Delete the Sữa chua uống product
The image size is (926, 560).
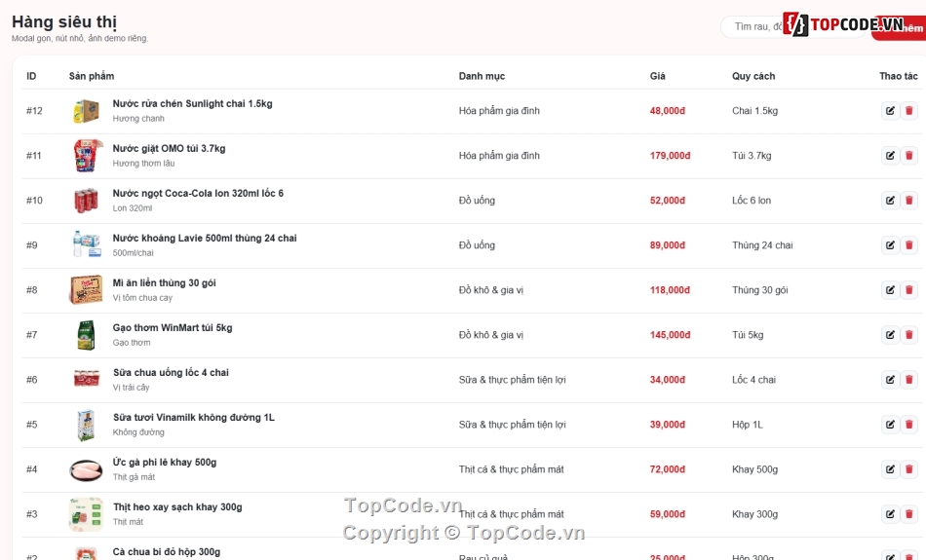pos(908,380)
